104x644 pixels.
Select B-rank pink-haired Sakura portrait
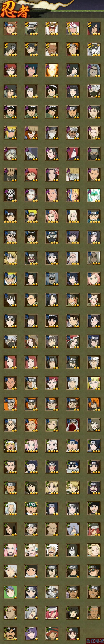(x=52, y=216)
